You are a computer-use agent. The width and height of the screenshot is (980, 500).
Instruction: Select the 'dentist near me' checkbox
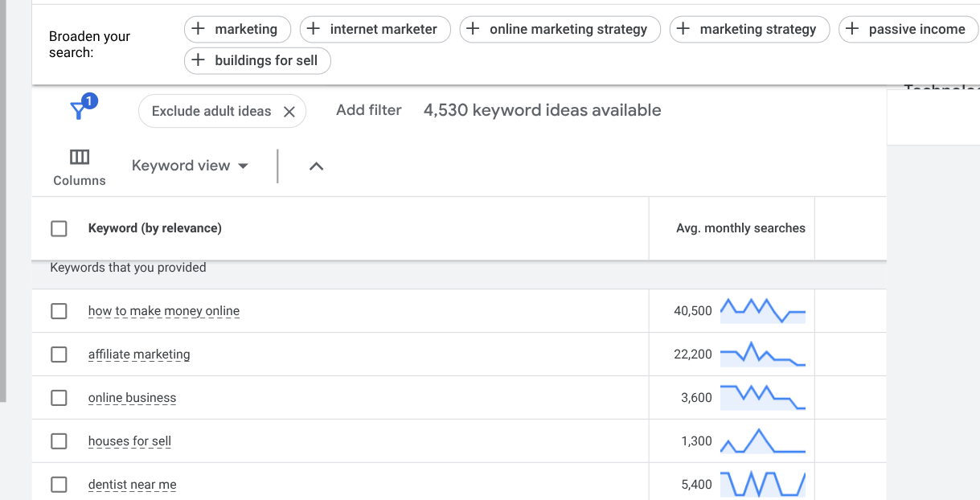59,485
